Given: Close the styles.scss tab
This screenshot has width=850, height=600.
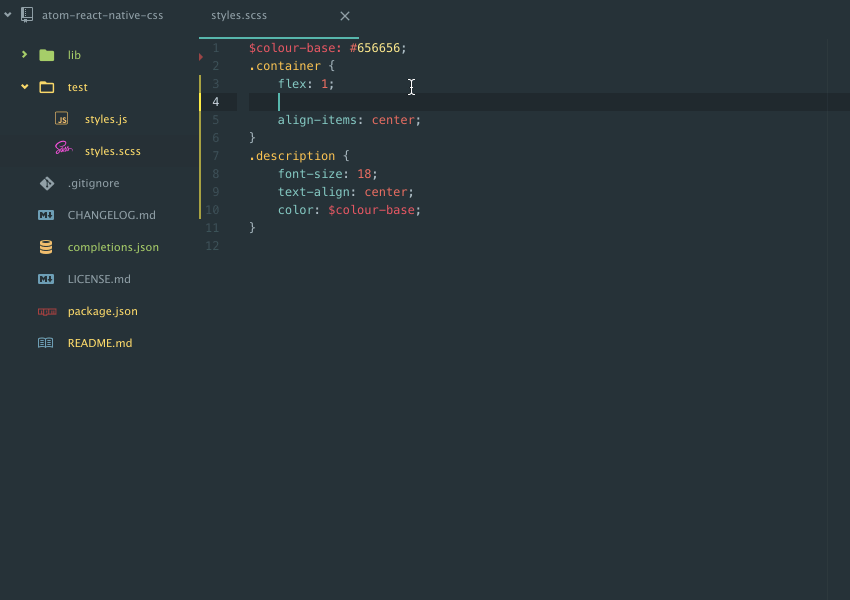Looking at the screenshot, I should [345, 16].
